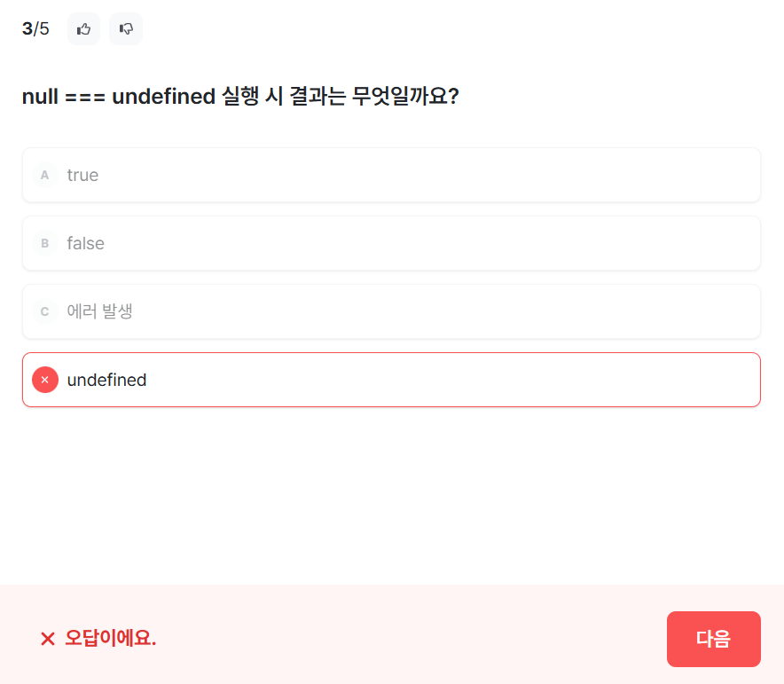Click the red X badge beside undefined
The width and height of the screenshot is (784, 684).
coord(45,380)
